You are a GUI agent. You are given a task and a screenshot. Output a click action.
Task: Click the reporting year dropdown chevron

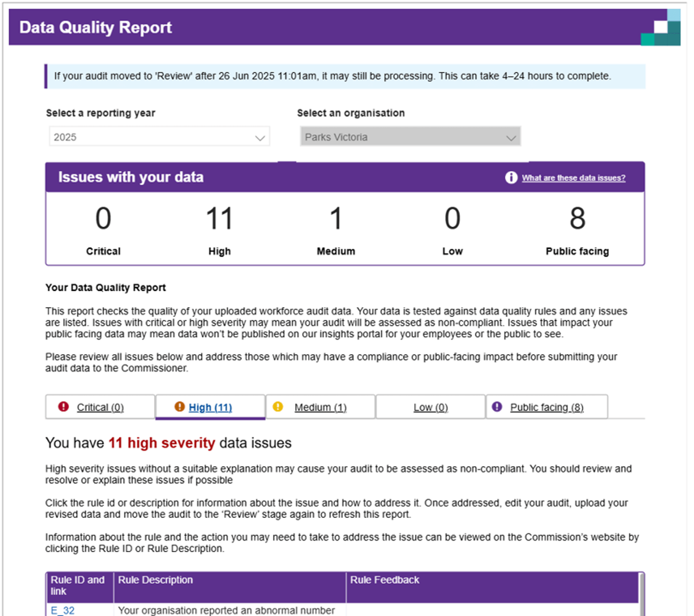[x=260, y=138]
